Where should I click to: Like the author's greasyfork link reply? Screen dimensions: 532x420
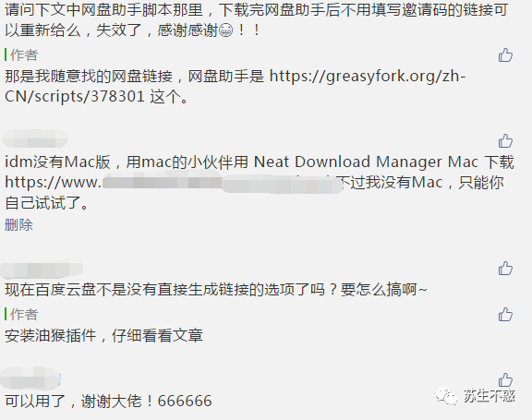coord(505,55)
